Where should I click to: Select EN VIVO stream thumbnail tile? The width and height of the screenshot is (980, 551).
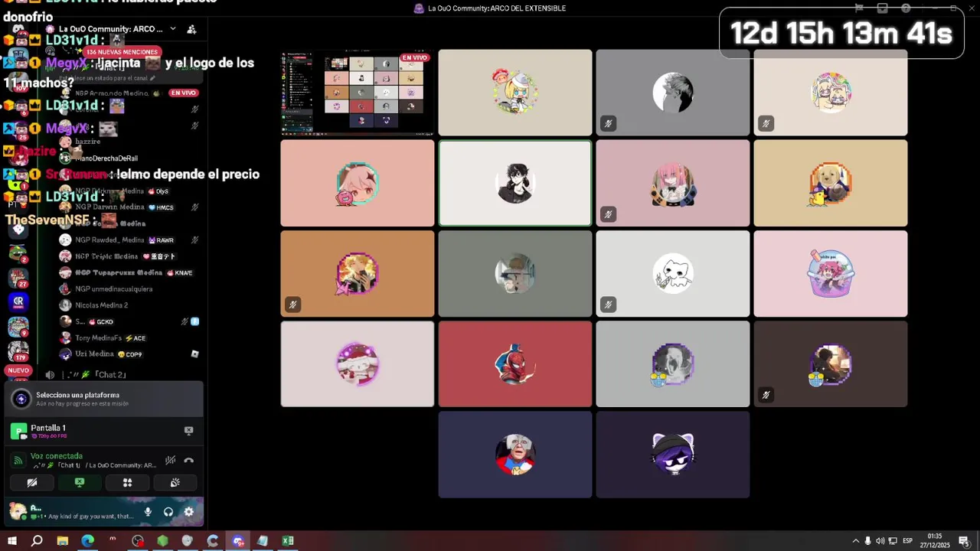click(x=357, y=93)
